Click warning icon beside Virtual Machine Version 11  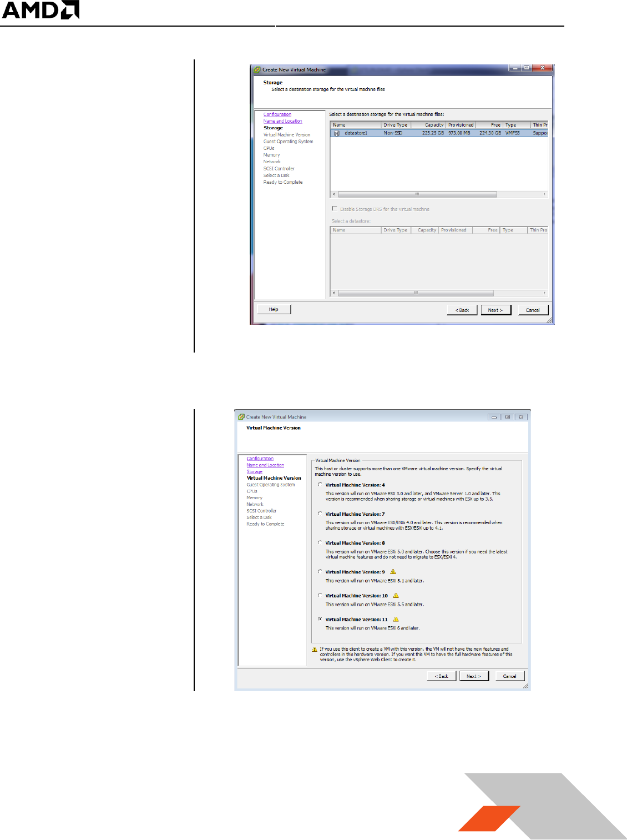(x=396, y=619)
